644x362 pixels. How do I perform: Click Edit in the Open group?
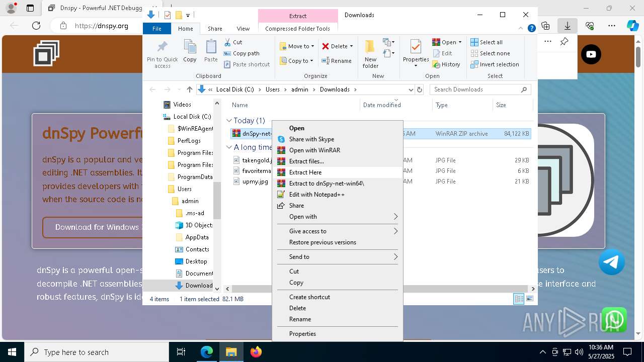tap(442, 53)
